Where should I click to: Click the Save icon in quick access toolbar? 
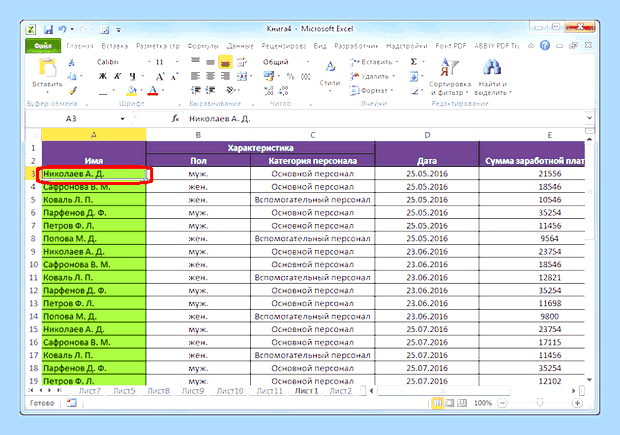point(48,30)
